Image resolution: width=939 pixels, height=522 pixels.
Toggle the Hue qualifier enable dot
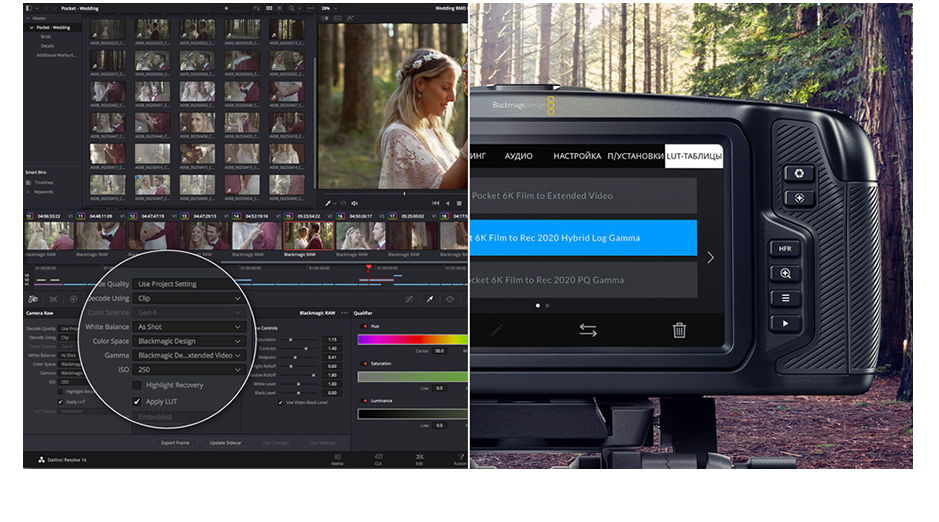click(x=365, y=326)
